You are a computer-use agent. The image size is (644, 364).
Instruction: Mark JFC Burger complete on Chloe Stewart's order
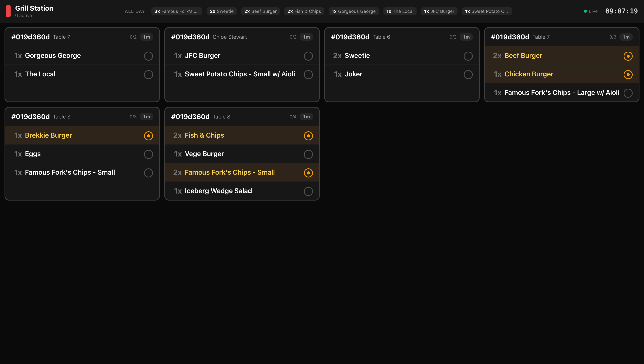[x=308, y=56]
